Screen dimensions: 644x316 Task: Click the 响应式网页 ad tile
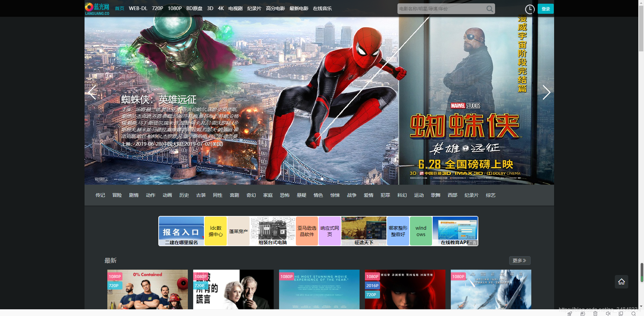pos(330,231)
